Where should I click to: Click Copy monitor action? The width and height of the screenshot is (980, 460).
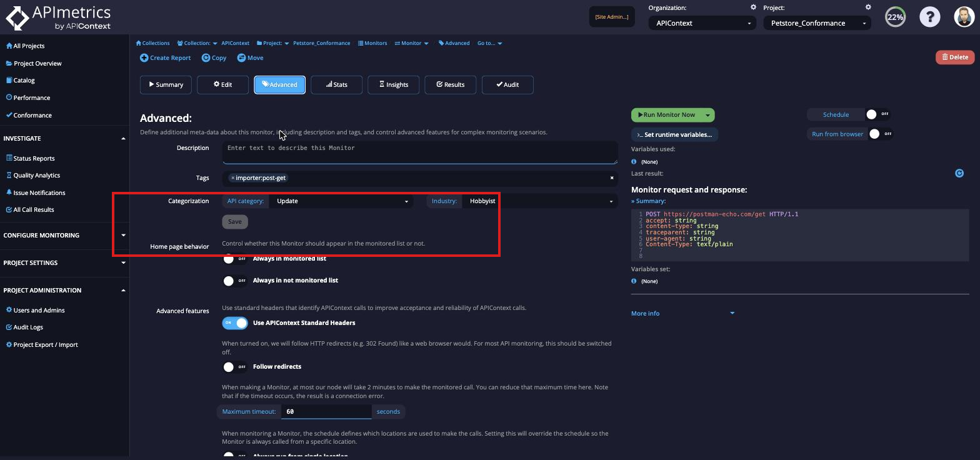pyautogui.click(x=214, y=57)
